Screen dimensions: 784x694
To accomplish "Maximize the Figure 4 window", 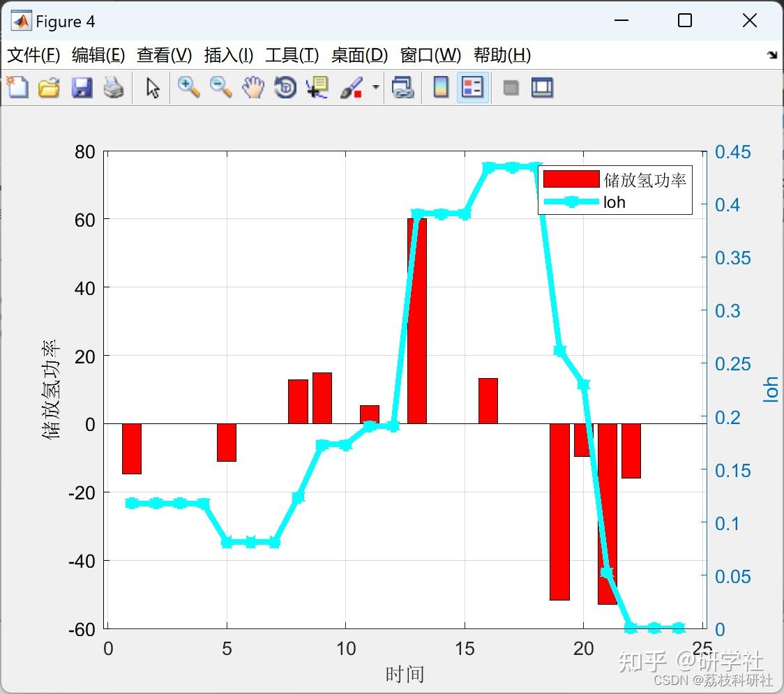I will (684, 20).
